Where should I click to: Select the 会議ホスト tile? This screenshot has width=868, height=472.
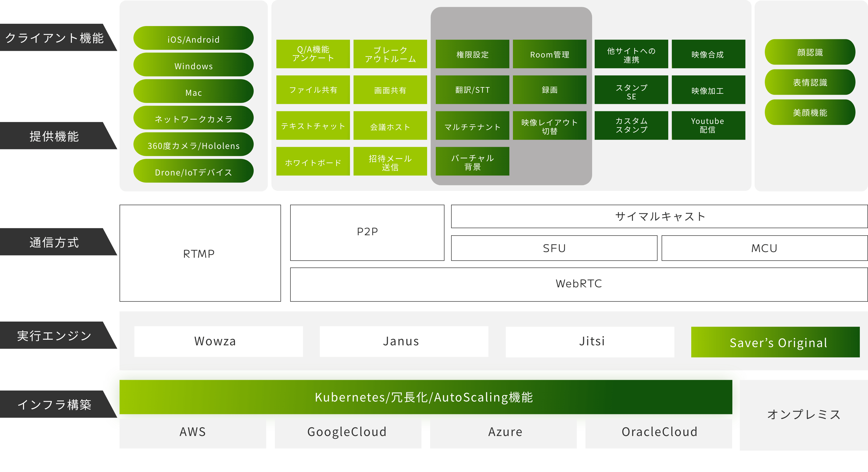point(390,126)
